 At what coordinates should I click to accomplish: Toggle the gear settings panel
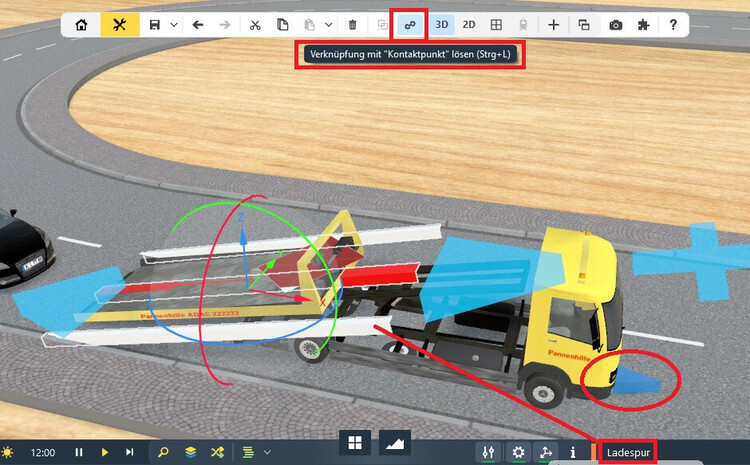click(x=518, y=453)
